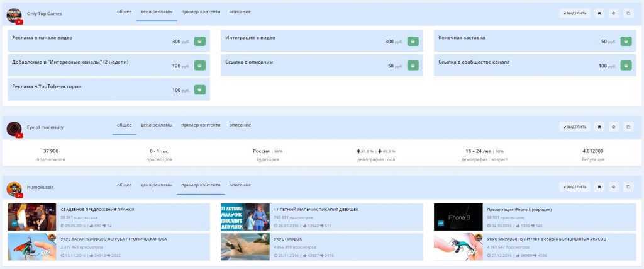
Task: Bookmark the HumoRussia channel
Action: coord(599,187)
